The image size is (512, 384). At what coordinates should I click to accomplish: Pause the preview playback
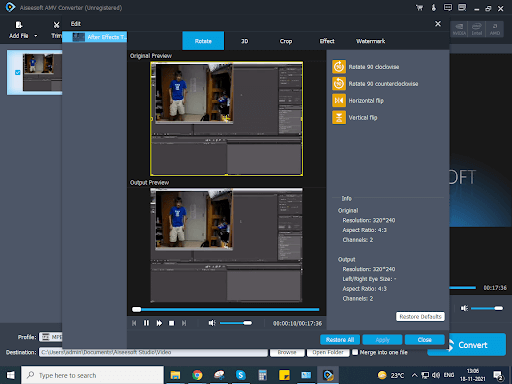click(x=146, y=323)
